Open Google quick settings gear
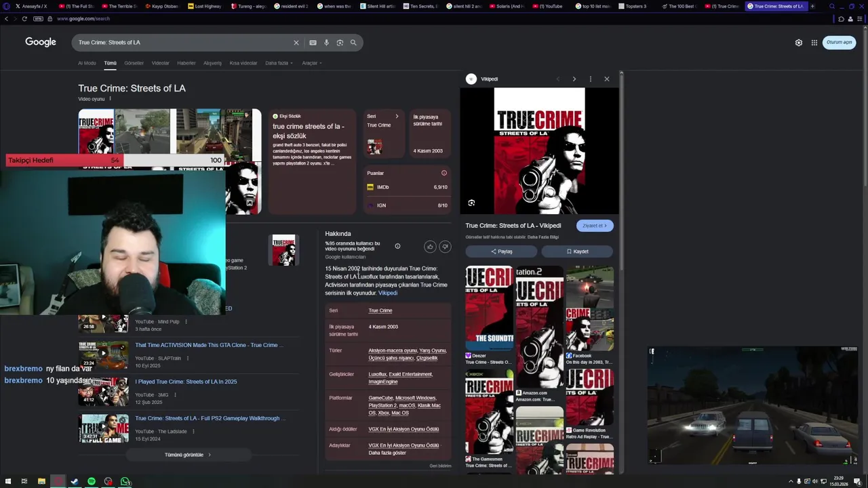The width and height of the screenshot is (868, 488). [799, 43]
